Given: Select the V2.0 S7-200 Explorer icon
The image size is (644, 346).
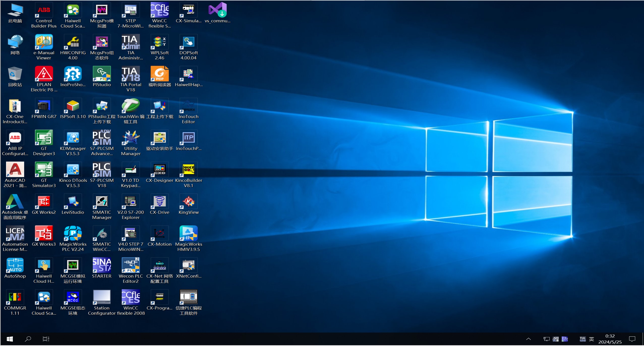Looking at the screenshot, I should tap(131, 207).
